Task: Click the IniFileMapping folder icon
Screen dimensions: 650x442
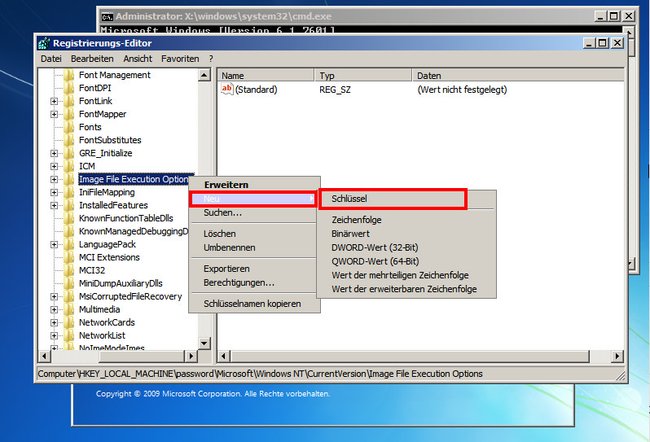Action: tap(69, 192)
